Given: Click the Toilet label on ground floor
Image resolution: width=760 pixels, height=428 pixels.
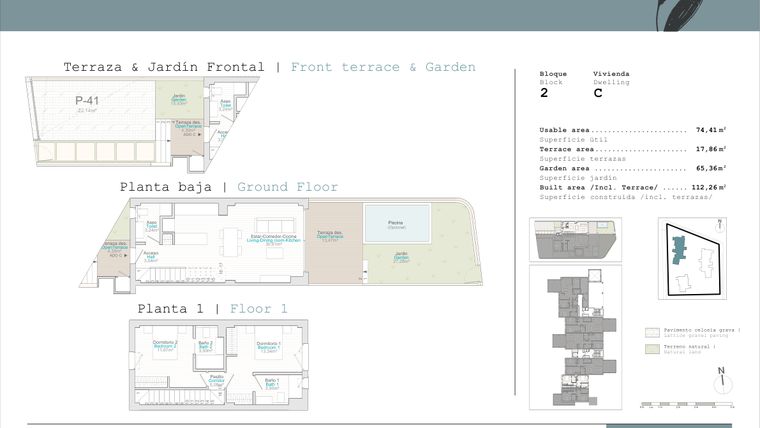Looking at the screenshot, I should point(152,226).
